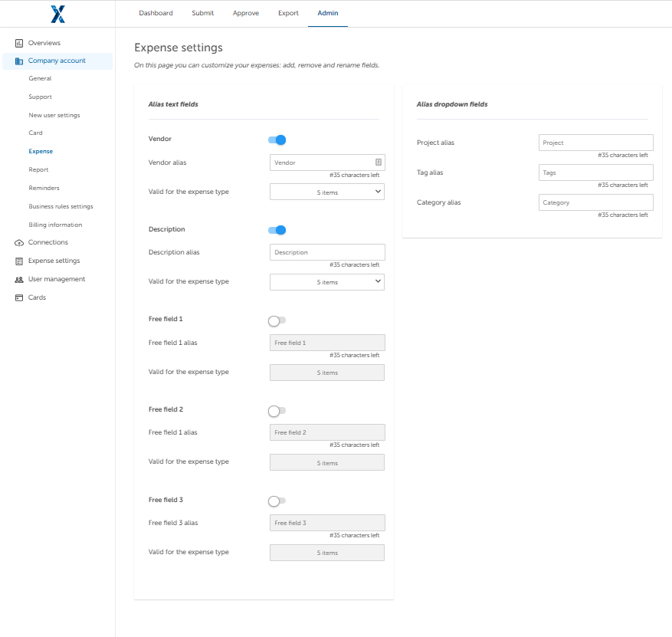Select the Admin tab
The image size is (672, 637).
pos(328,13)
